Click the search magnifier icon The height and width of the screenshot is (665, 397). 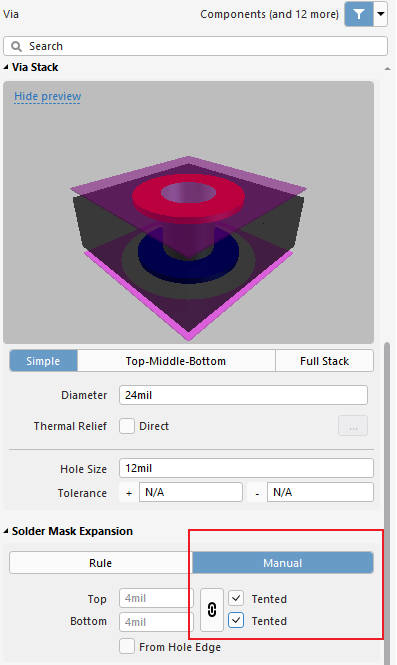tap(16, 46)
